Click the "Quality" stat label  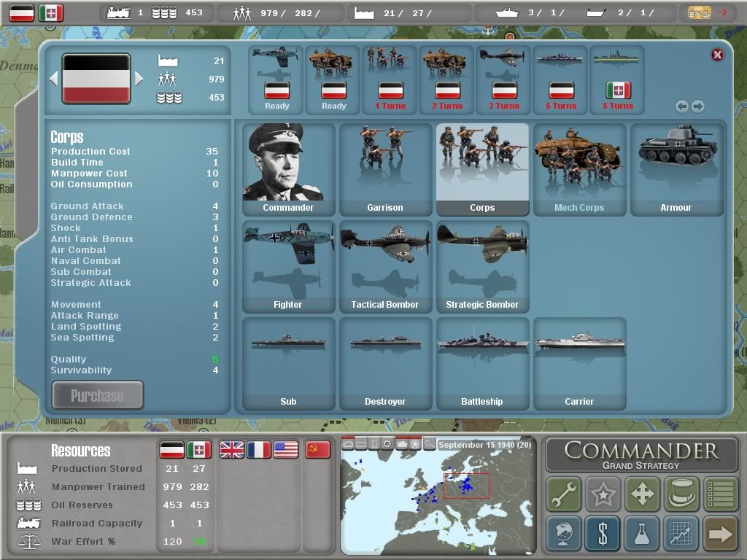69,359
